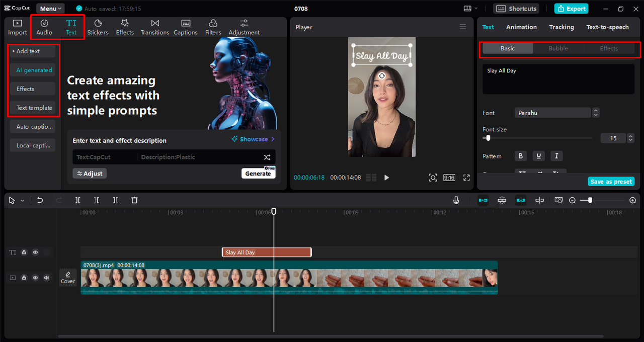This screenshot has height=342, width=644.
Task: Select the Bubble sub-tab
Action: pos(558,48)
